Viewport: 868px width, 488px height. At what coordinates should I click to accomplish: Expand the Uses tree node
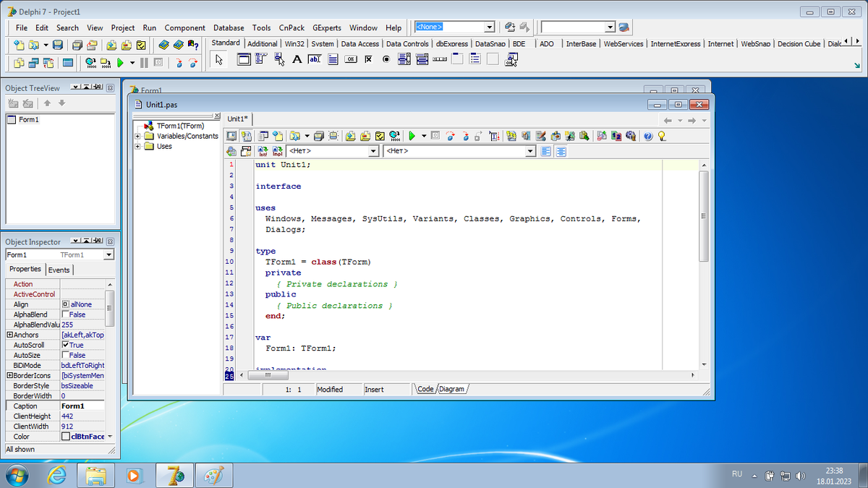pyautogui.click(x=138, y=146)
